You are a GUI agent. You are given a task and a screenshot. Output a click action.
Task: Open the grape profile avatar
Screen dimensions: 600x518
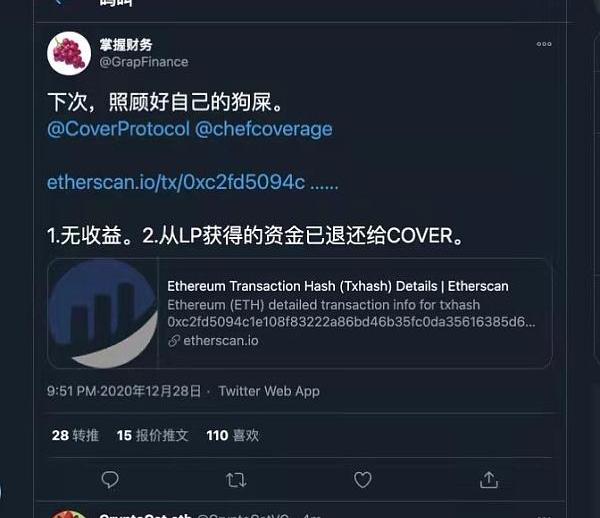pos(69,53)
